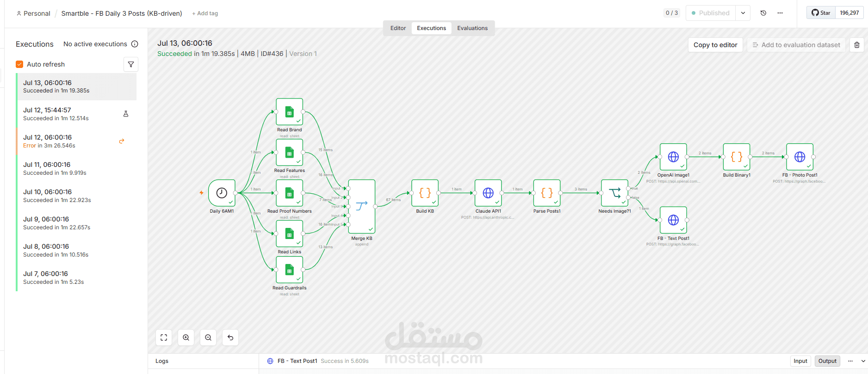Click Add to evaluation dataset button
The width and height of the screenshot is (868, 374).
tap(796, 45)
